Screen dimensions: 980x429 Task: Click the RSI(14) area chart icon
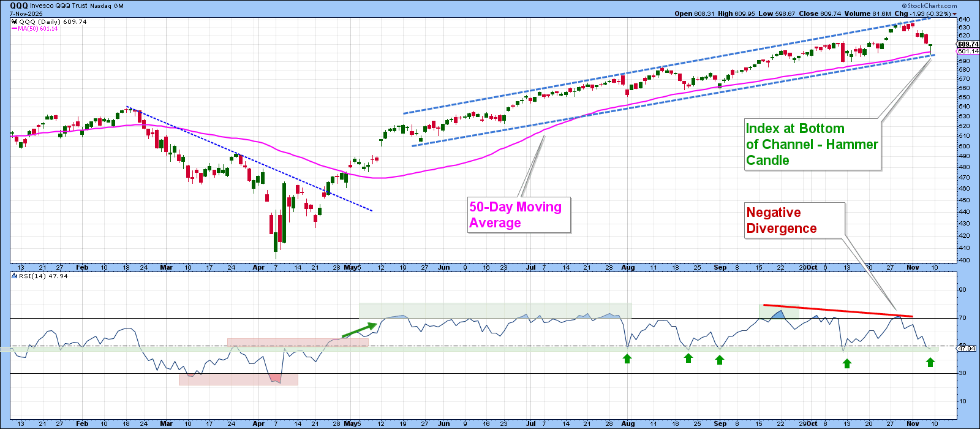[x=15, y=276]
